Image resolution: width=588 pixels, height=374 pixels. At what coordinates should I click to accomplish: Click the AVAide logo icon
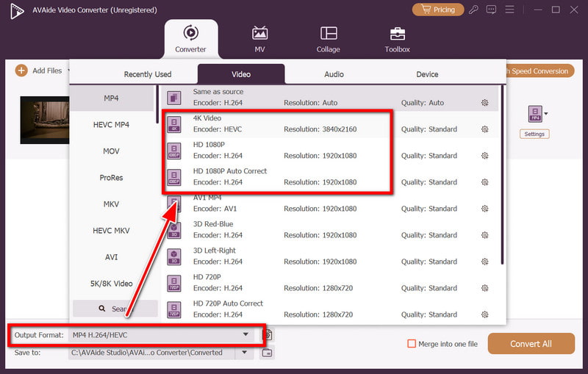click(17, 11)
